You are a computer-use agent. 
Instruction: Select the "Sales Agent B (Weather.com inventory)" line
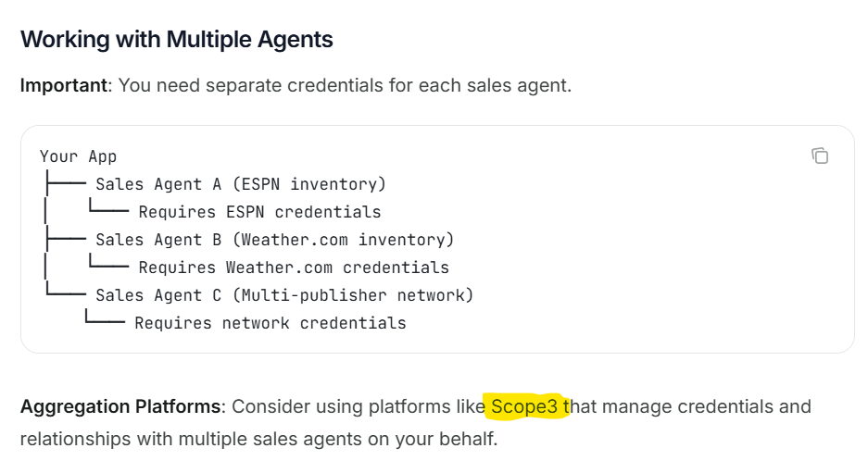(274, 240)
